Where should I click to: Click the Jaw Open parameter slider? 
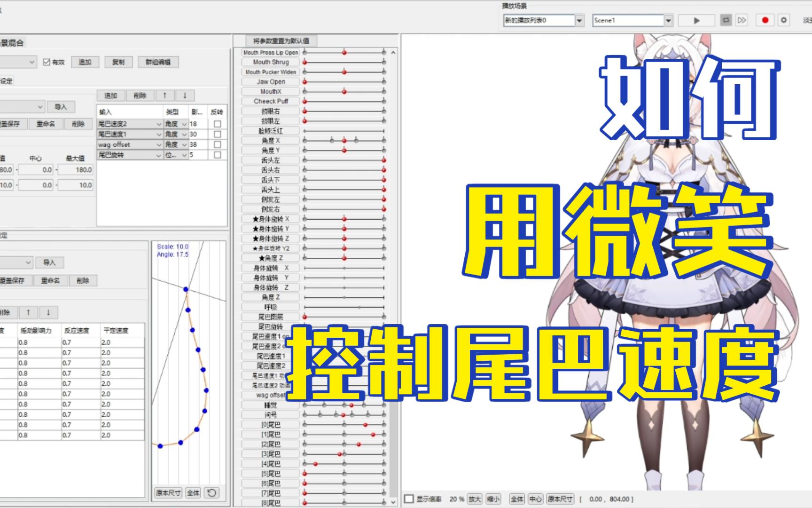(344, 82)
